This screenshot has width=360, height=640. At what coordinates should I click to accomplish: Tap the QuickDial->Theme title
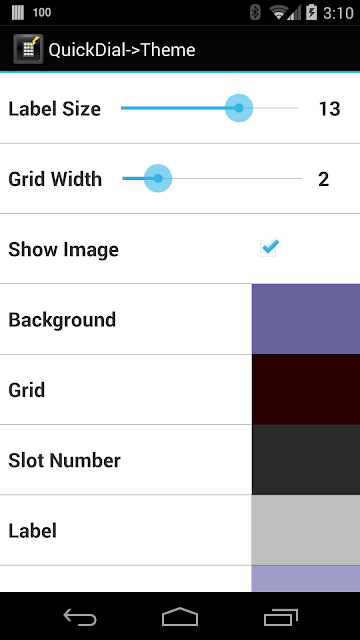click(x=122, y=50)
